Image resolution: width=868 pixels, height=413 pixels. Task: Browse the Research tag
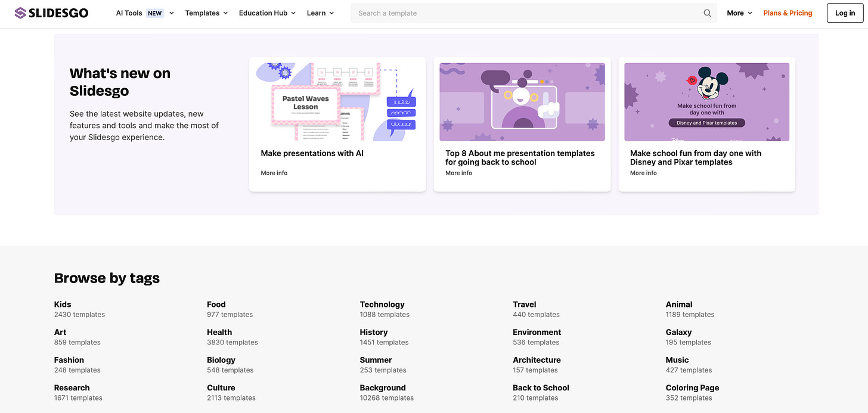click(72, 388)
